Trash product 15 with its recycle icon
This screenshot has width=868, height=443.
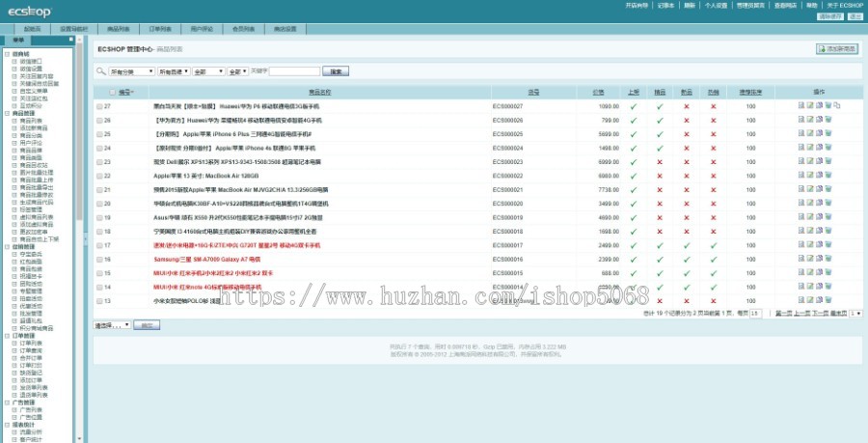(x=828, y=272)
